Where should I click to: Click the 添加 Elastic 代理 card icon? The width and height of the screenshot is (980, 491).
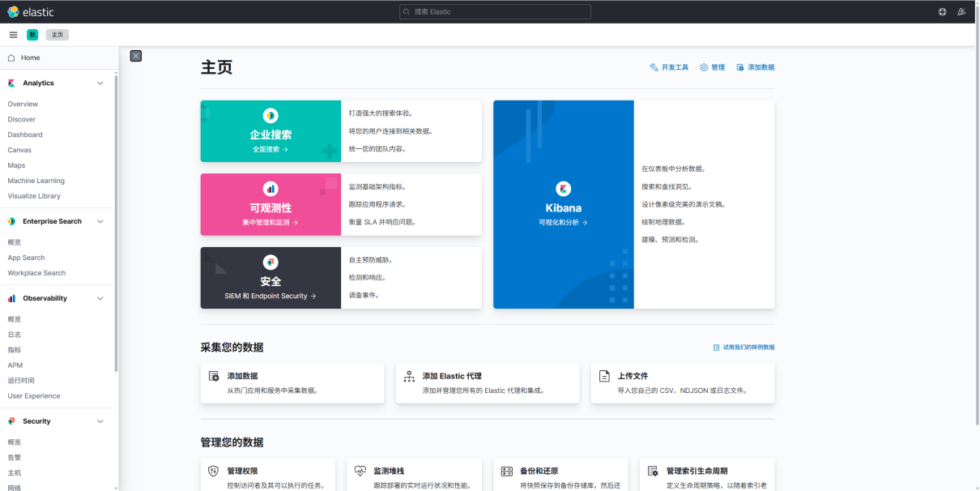[x=409, y=376]
